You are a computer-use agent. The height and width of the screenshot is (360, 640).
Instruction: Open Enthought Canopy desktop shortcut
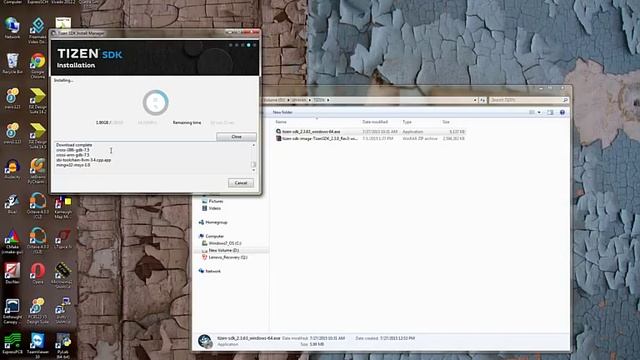pyautogui.click(x=12, y=311)
